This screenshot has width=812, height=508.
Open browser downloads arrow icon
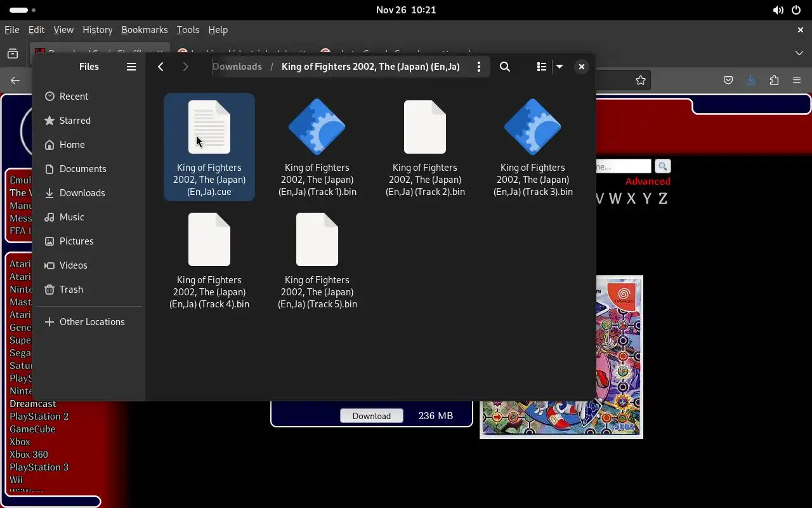point(751,80)
